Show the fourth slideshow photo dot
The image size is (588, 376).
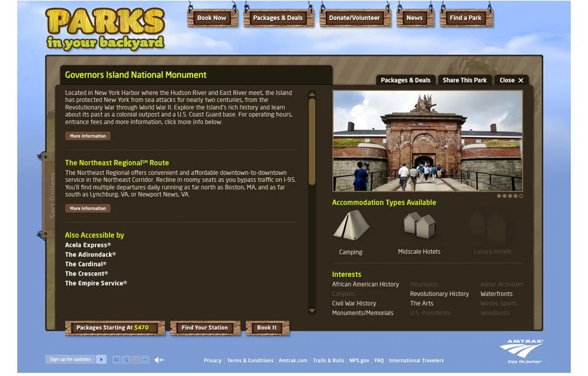click(515, 196)
